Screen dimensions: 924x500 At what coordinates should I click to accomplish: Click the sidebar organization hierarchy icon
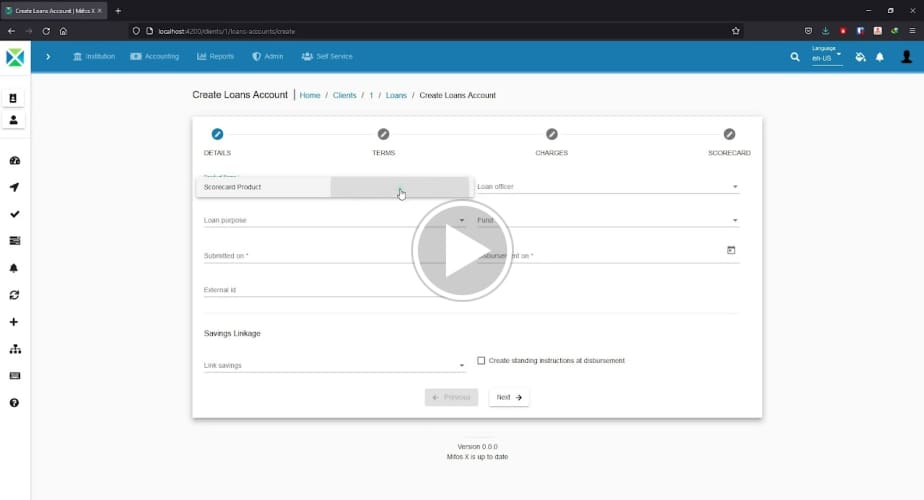tap(15, 349)
